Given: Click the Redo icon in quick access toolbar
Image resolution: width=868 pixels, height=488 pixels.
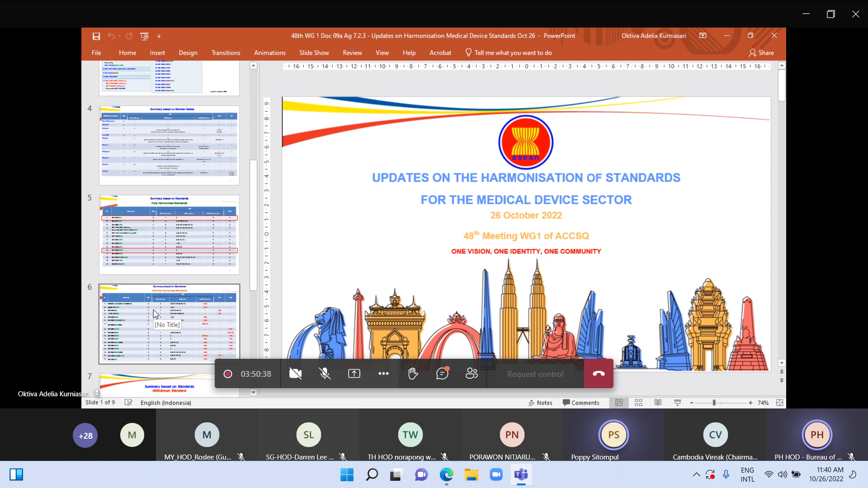Looking at the screenshot, I should [129, 36].
